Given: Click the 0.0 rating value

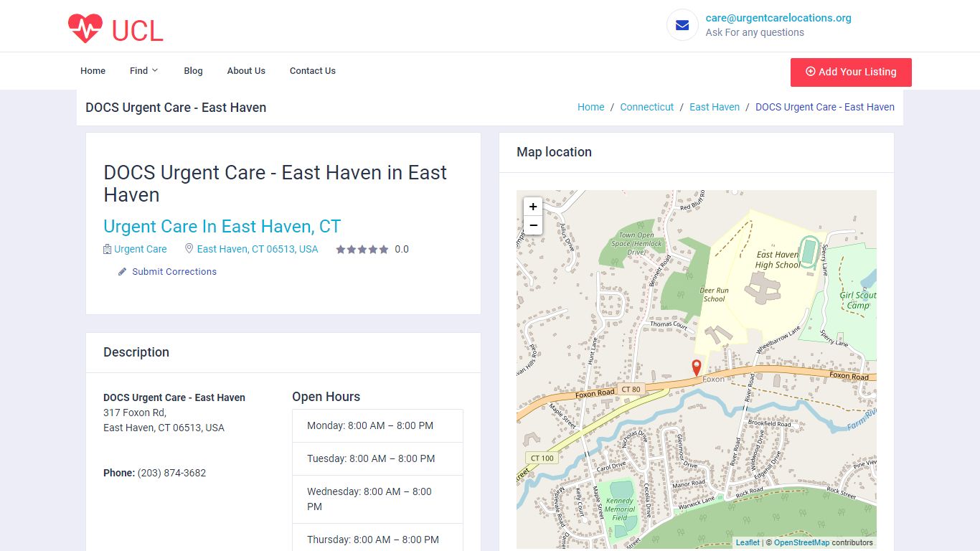Looking at the screenshot, I should (x=402, y=250).
